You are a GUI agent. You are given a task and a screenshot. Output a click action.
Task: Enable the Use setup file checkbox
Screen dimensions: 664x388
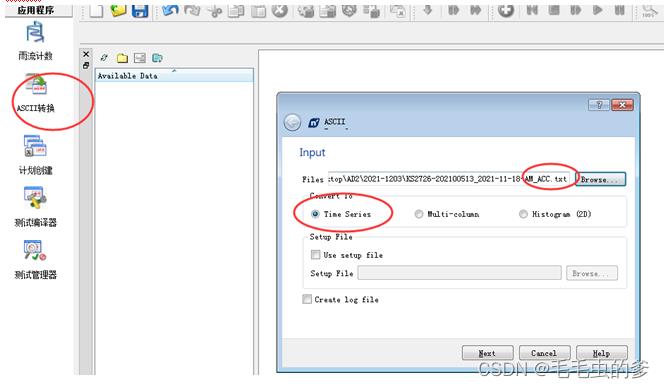(x=315, y=255)
